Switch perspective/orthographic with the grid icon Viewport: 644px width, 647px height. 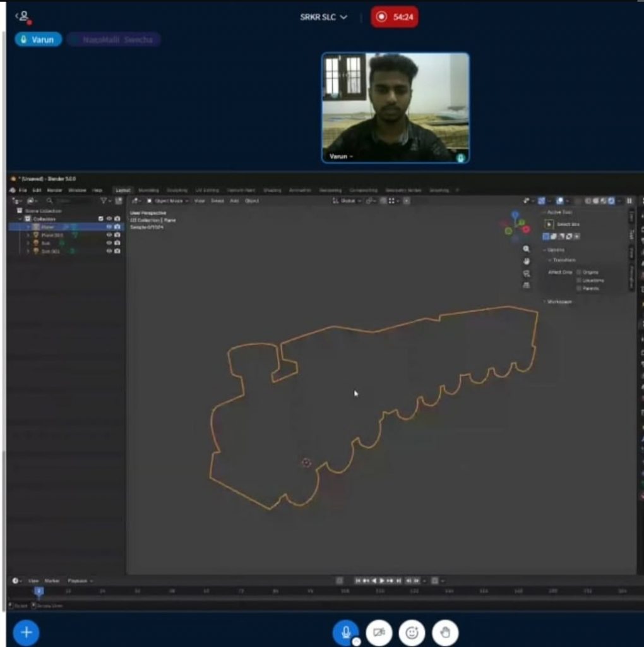[527, 286]
